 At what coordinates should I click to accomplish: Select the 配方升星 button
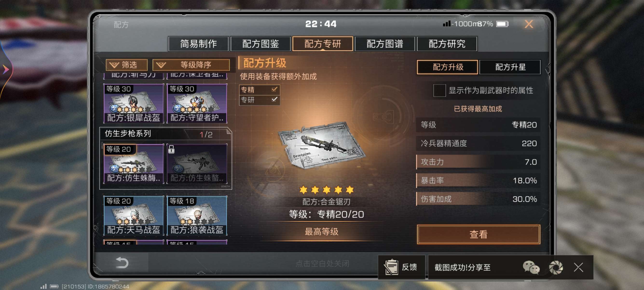click(x=510, y=67)
